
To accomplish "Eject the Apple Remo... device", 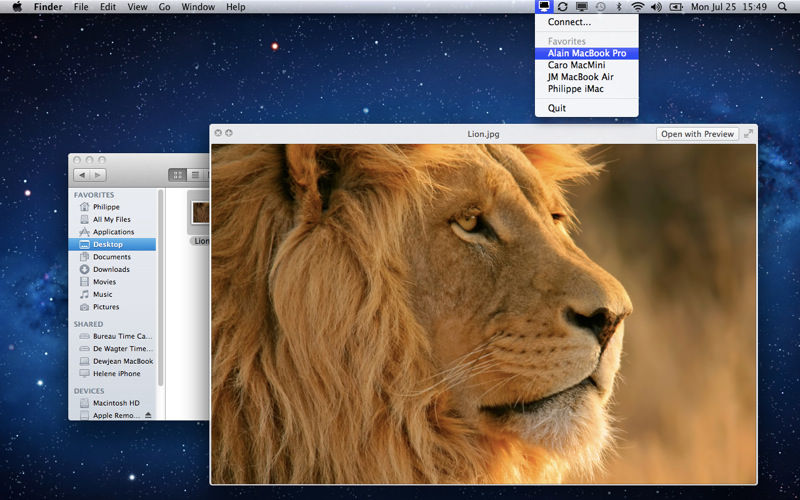I will [x=148, y=415].
